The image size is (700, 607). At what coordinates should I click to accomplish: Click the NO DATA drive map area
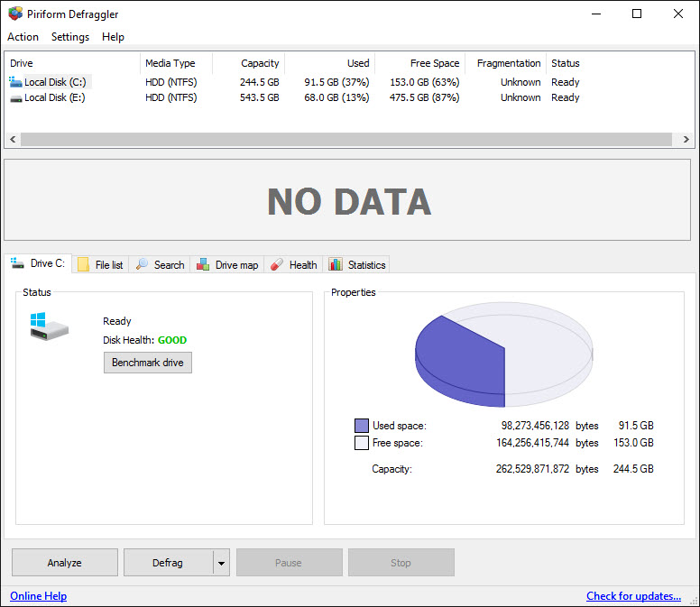347,200
